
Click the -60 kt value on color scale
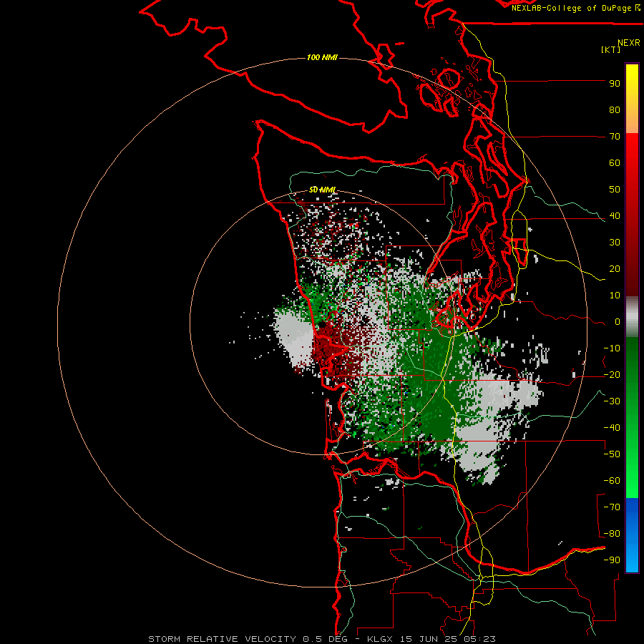point(612,481)
